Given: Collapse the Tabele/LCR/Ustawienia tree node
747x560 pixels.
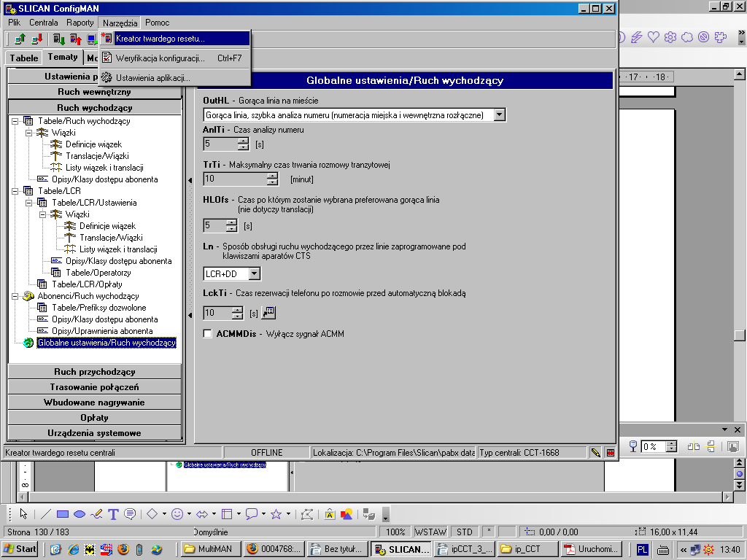Looking at the screenshot, I should click(x=29, y=203).
